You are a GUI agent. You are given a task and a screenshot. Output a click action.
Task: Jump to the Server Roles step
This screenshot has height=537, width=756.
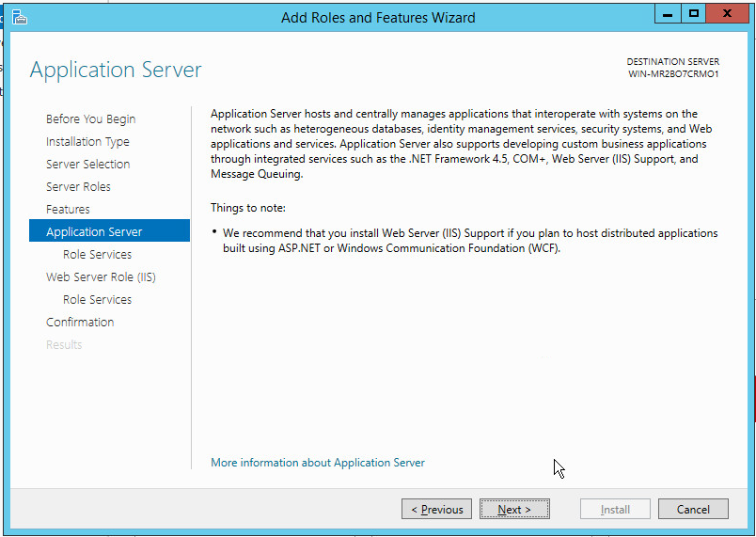(x=78, y=187)
